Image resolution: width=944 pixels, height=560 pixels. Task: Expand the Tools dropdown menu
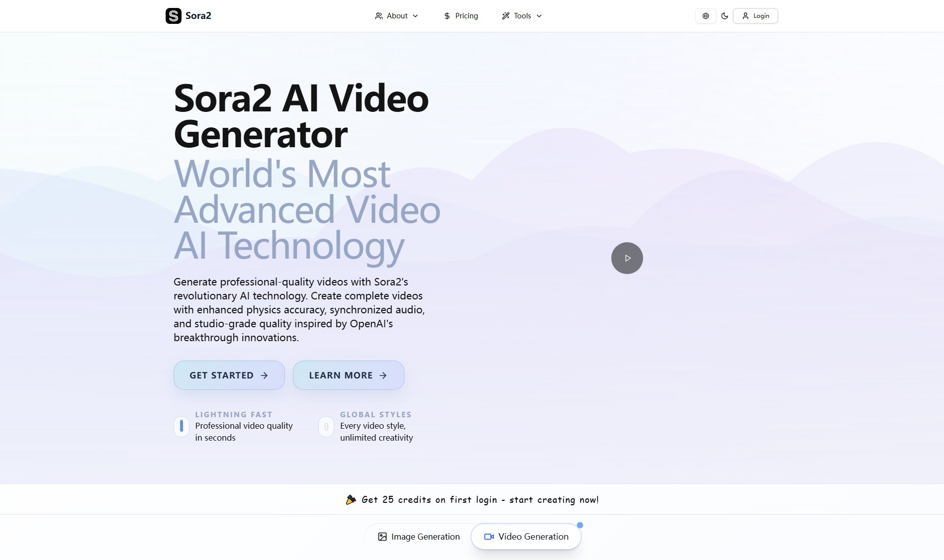pos(521,16)
